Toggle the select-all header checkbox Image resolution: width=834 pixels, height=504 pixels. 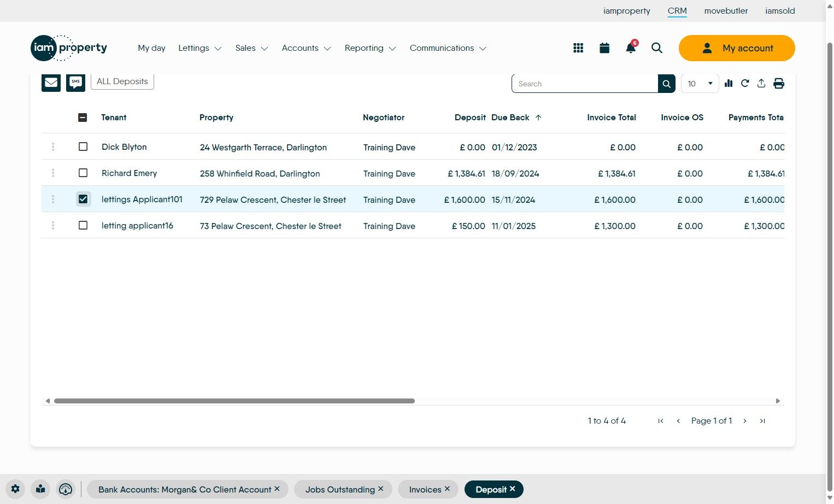[x=83, y=118]
